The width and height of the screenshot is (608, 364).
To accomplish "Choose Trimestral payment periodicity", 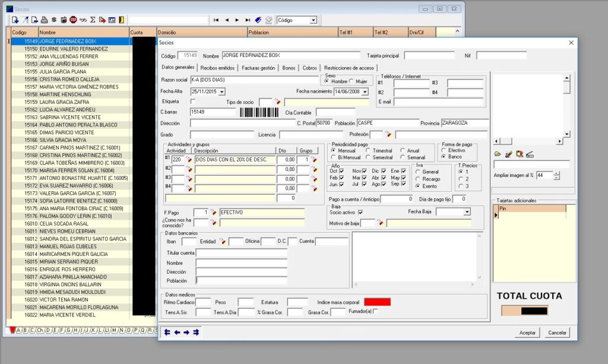I will tap(368, 151).
